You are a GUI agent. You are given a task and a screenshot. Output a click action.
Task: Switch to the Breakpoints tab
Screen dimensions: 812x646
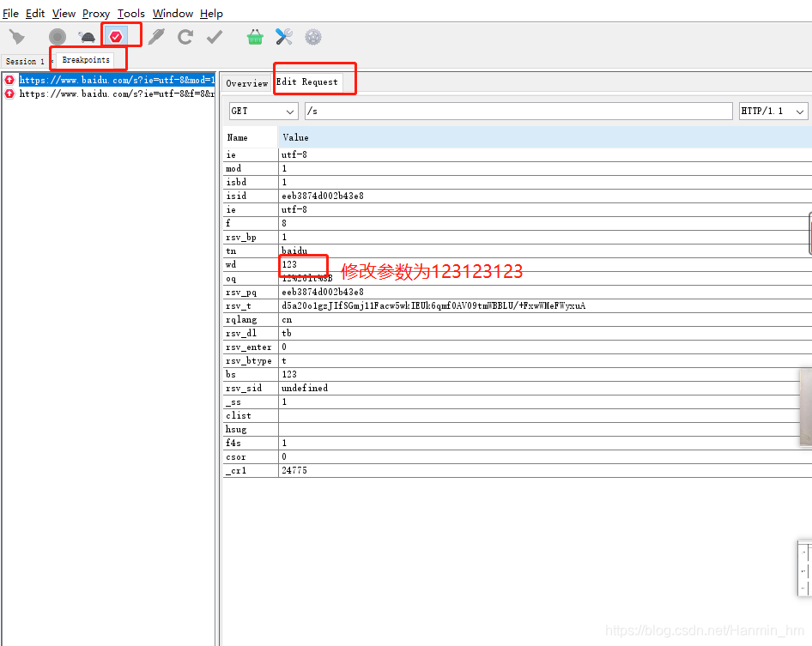[86, 60]
